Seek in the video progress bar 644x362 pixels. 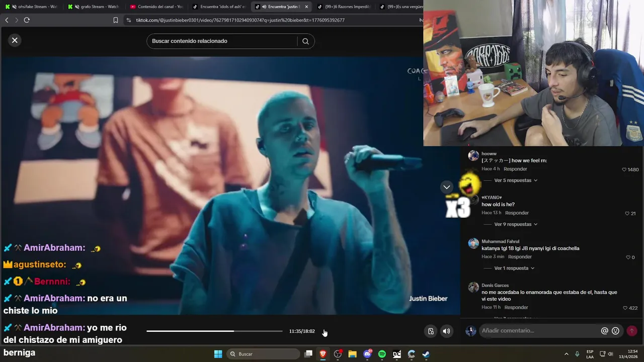pyautogui.click(x=214, y=331)
